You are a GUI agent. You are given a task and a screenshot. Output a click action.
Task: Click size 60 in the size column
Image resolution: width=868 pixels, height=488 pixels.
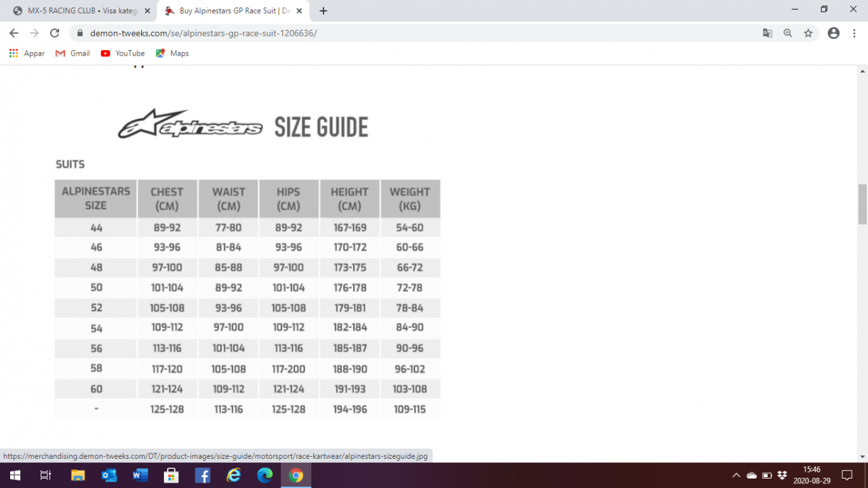coord(96,389)
